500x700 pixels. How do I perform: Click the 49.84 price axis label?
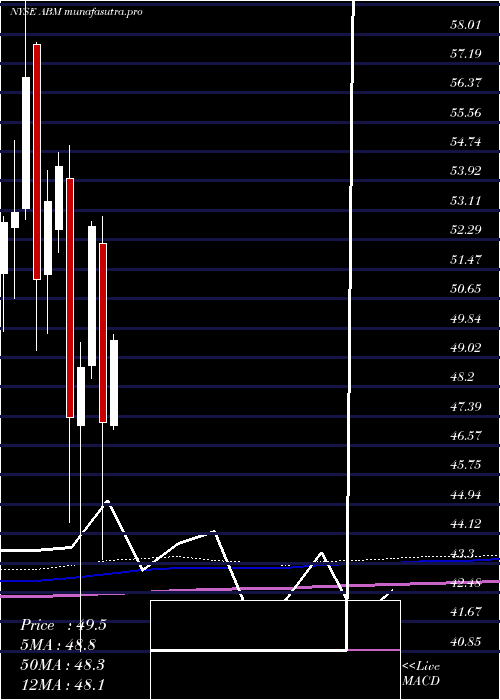click(x=465, y=318)
